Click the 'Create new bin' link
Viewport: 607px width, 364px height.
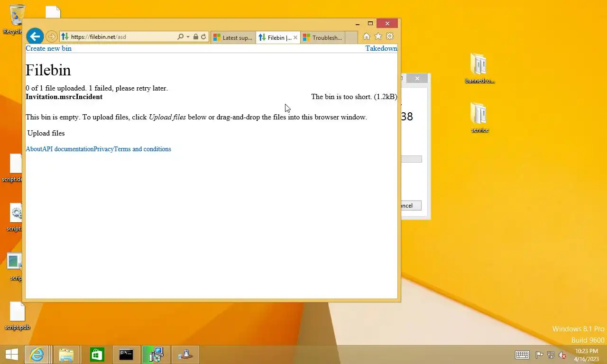point(48,48)
